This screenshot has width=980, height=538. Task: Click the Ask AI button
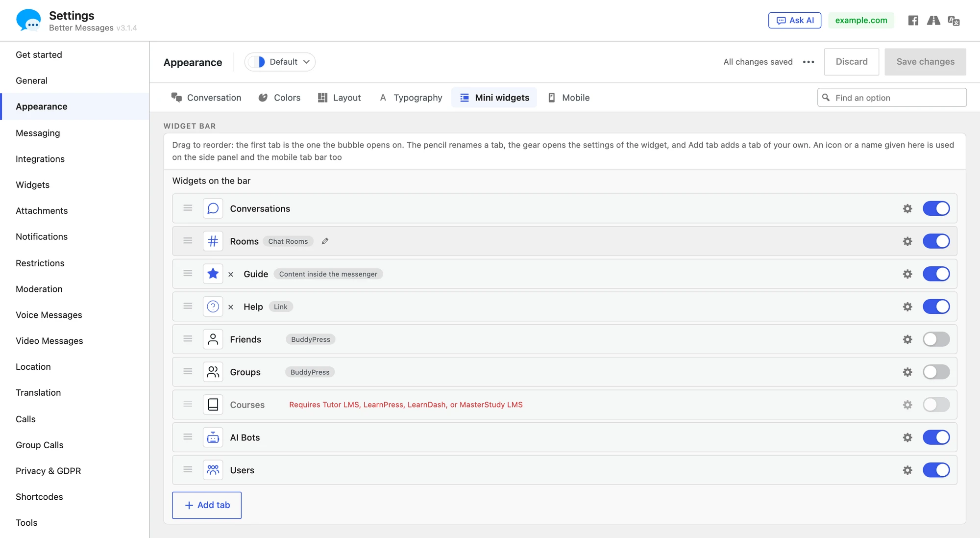(x=795, y=21)
